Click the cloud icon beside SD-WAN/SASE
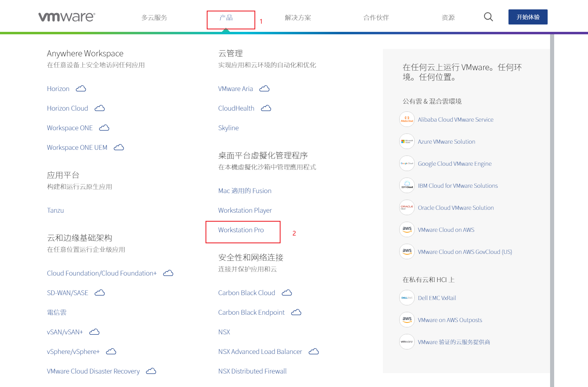The height and width of the screenshot is (387, 588). 100,293
